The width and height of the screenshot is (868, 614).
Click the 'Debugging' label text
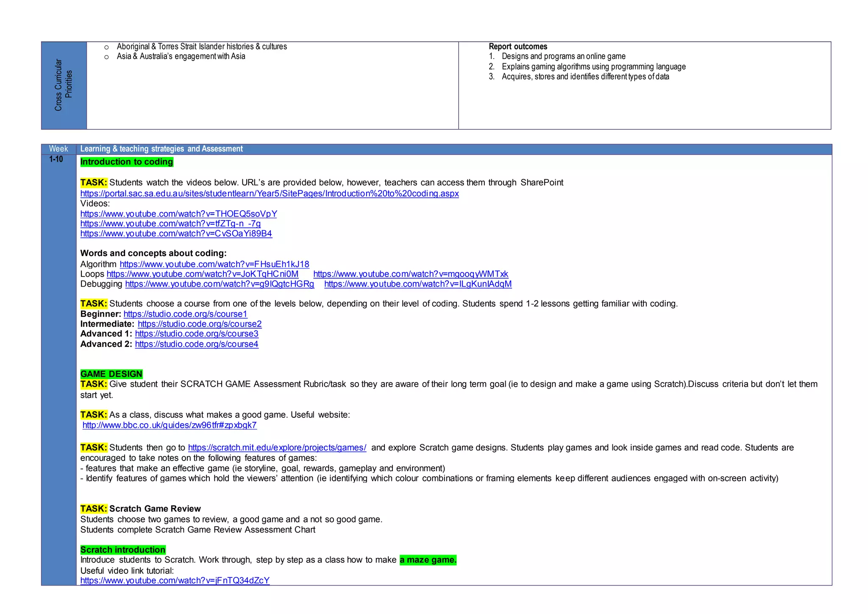[101, 284]
